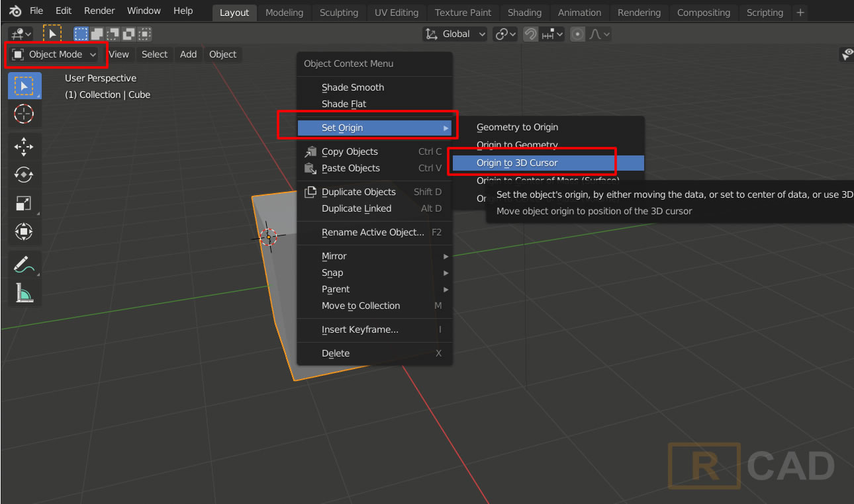Click the plus to add a workspace
This screenshot has width=854, height=504.
coord(800,12)
